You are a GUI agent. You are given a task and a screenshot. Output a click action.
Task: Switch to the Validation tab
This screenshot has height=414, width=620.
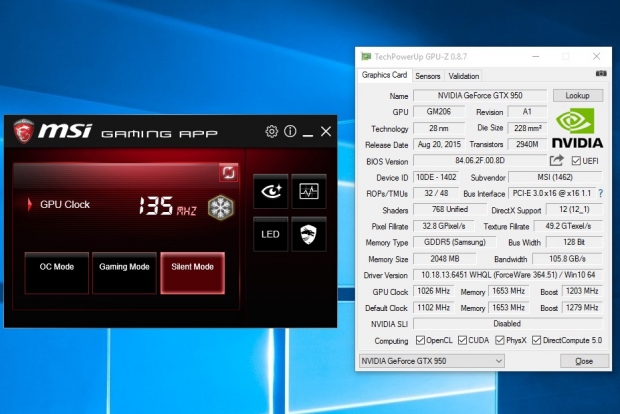pyautogui.click(x=464, y=76)
